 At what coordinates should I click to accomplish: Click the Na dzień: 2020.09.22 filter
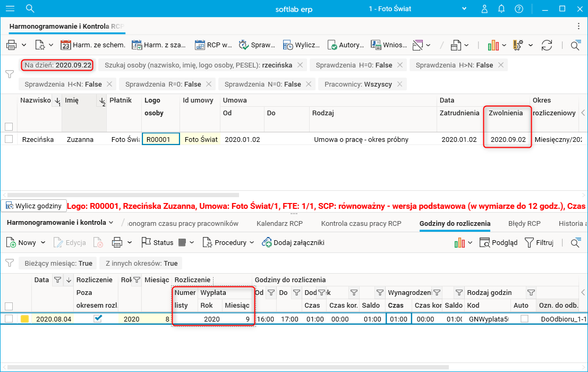tap(58, 65)
